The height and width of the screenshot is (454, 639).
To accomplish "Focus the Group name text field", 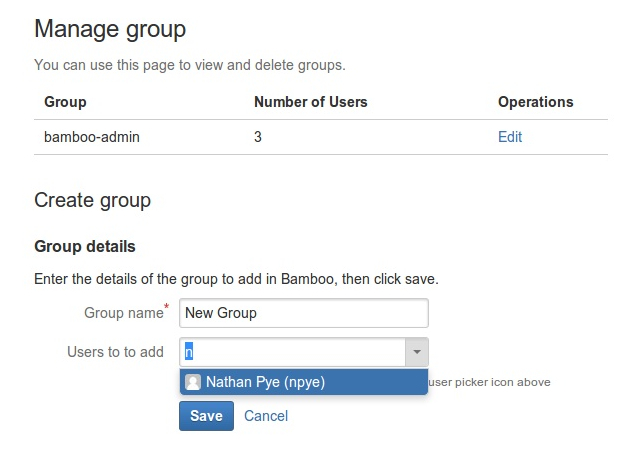I will pos(303,313).
